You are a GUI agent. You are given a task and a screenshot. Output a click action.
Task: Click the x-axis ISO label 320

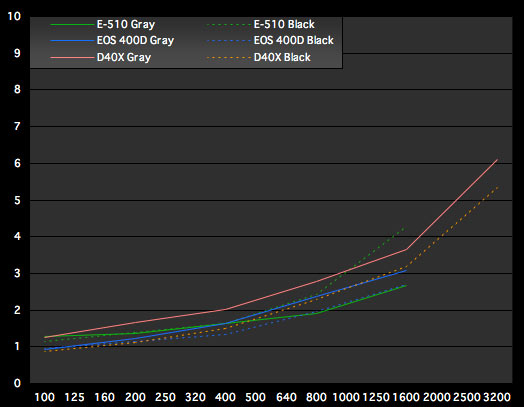(x=195, y=397)
